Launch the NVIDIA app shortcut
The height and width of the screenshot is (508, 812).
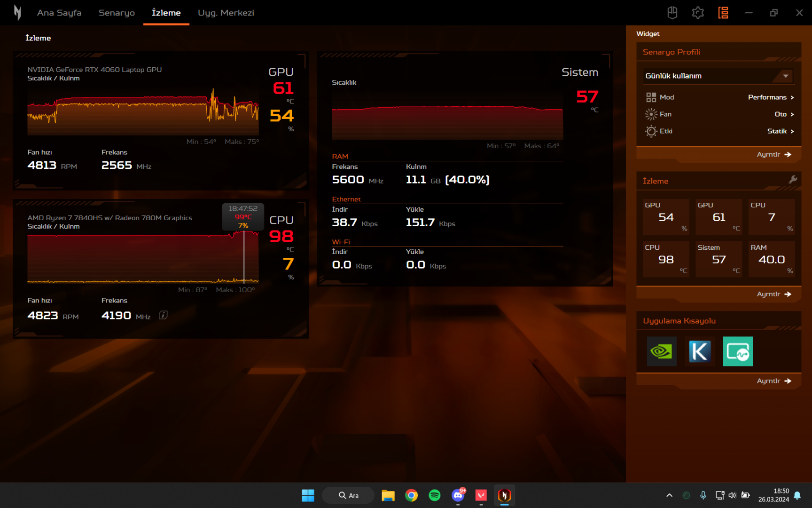[x=662, y=351]
